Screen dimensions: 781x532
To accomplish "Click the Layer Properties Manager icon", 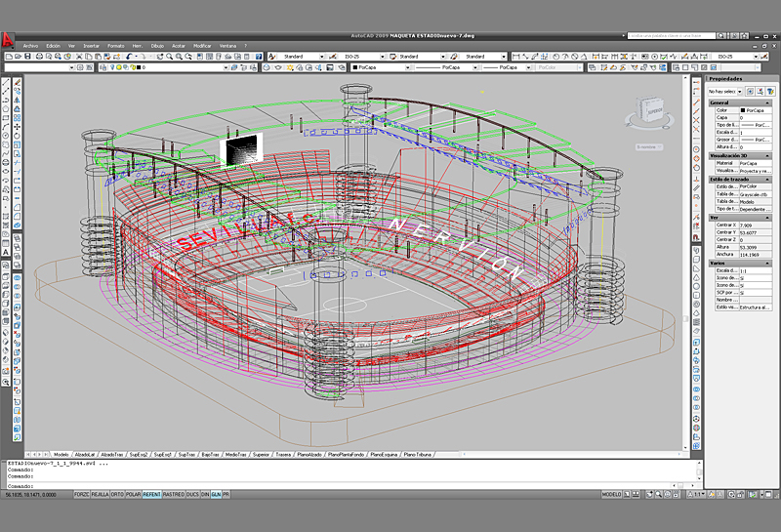I will coord(103,67).
